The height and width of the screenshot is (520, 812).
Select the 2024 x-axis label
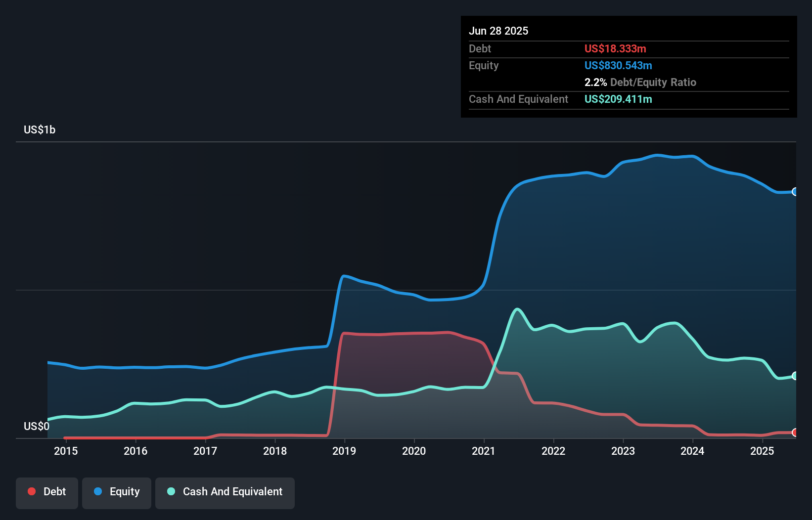[692, 451]
